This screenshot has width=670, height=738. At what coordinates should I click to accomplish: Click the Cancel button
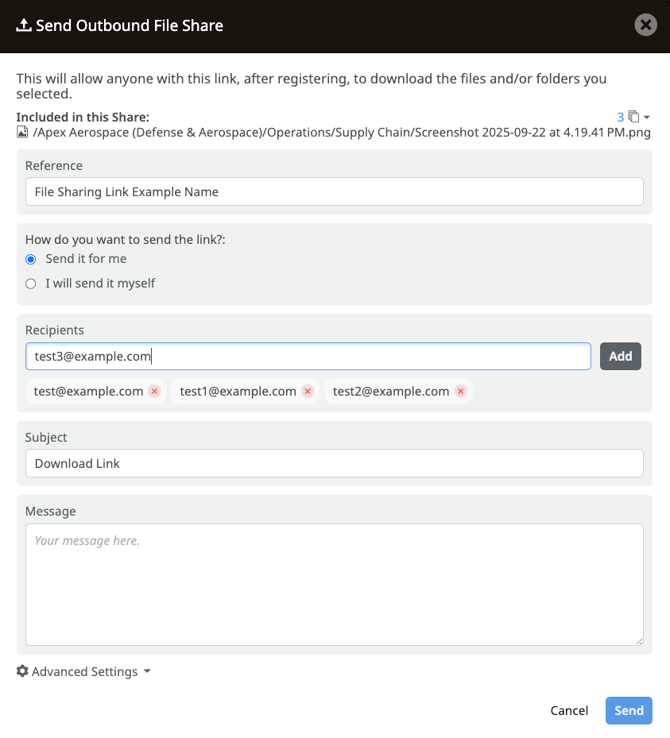569,711
